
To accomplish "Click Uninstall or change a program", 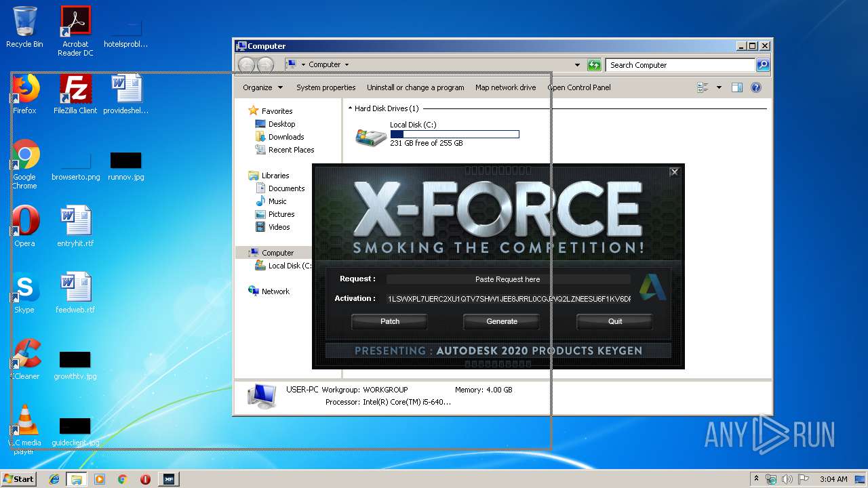I will 416,87.
